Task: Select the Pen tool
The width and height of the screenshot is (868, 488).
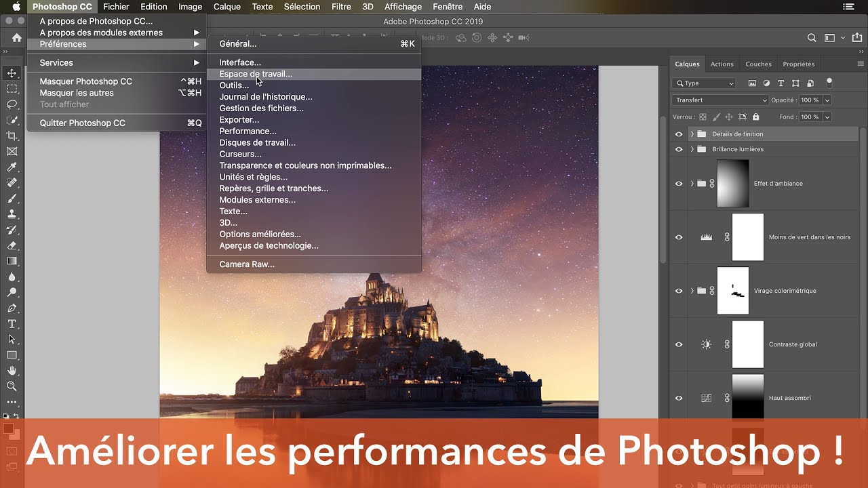Action: click(12, 308)
